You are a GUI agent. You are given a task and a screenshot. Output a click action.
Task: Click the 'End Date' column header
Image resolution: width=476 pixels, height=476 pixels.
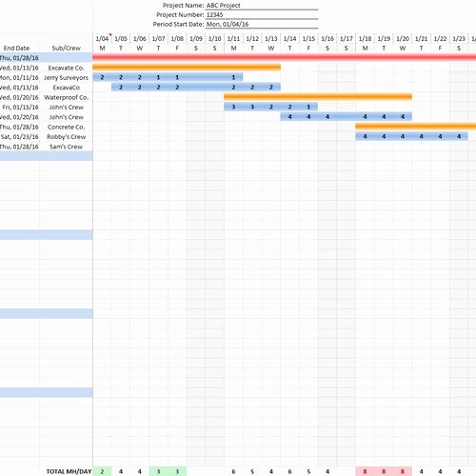point(16,48)
